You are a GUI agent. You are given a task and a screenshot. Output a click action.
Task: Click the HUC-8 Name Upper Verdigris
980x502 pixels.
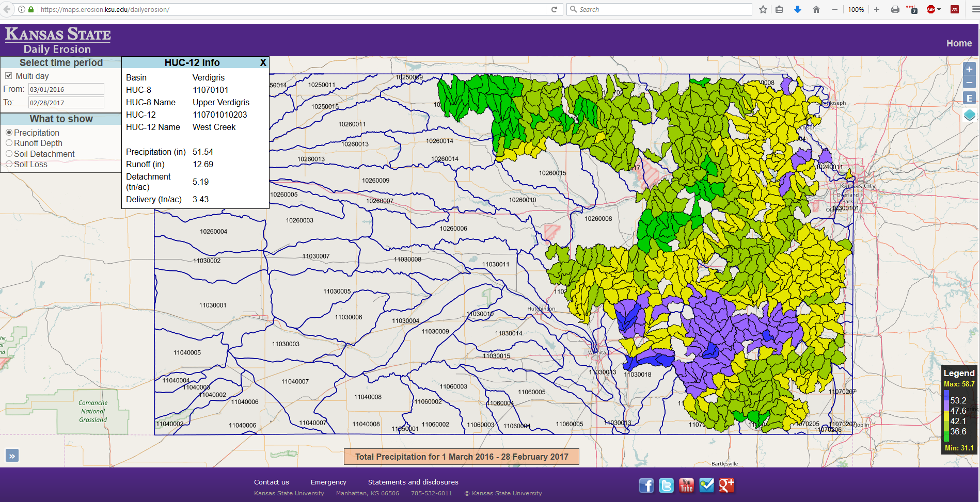[x=221, y=102]
